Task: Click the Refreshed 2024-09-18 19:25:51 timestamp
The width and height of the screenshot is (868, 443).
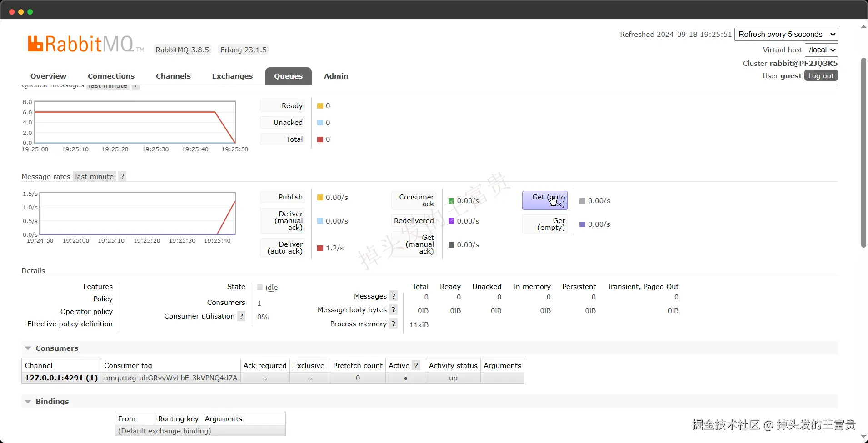Action: click(x=676, y=35)
